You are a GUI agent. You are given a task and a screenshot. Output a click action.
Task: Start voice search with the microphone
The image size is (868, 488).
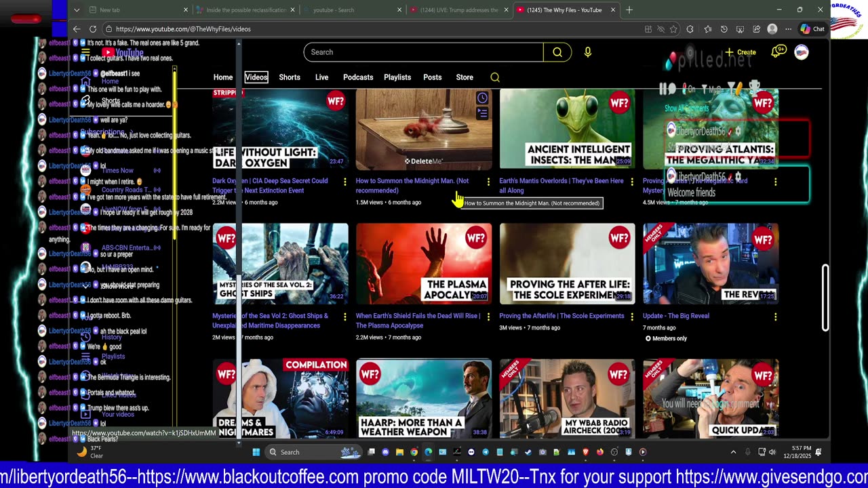[x=588, y=52]
